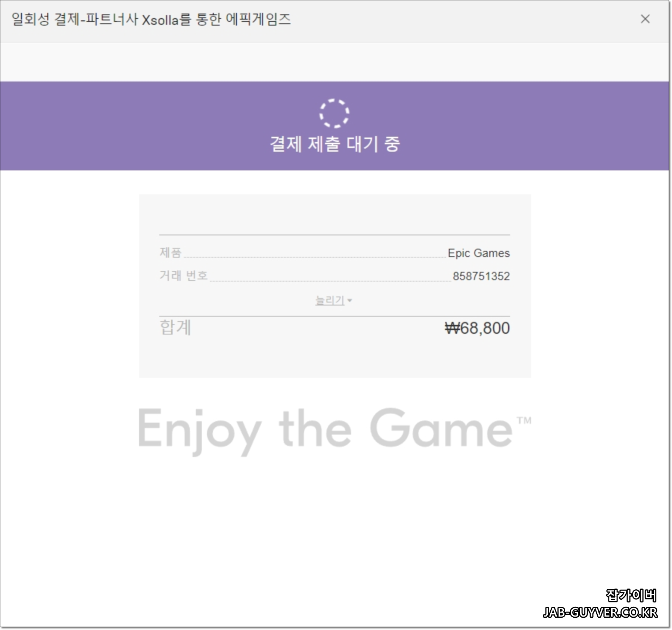Select transaction number 858751352
This screenshot has width=672, height=630.
(x=481, y=276)
